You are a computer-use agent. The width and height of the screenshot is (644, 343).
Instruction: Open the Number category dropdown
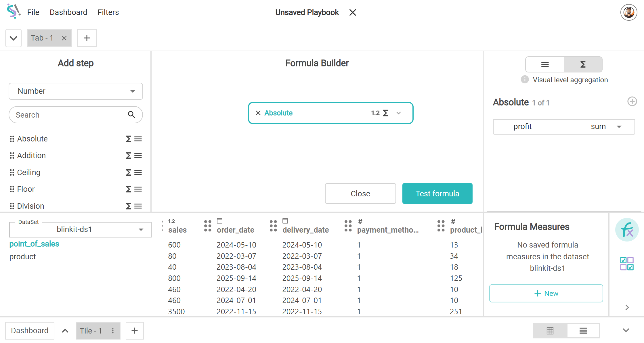[76, 91]
